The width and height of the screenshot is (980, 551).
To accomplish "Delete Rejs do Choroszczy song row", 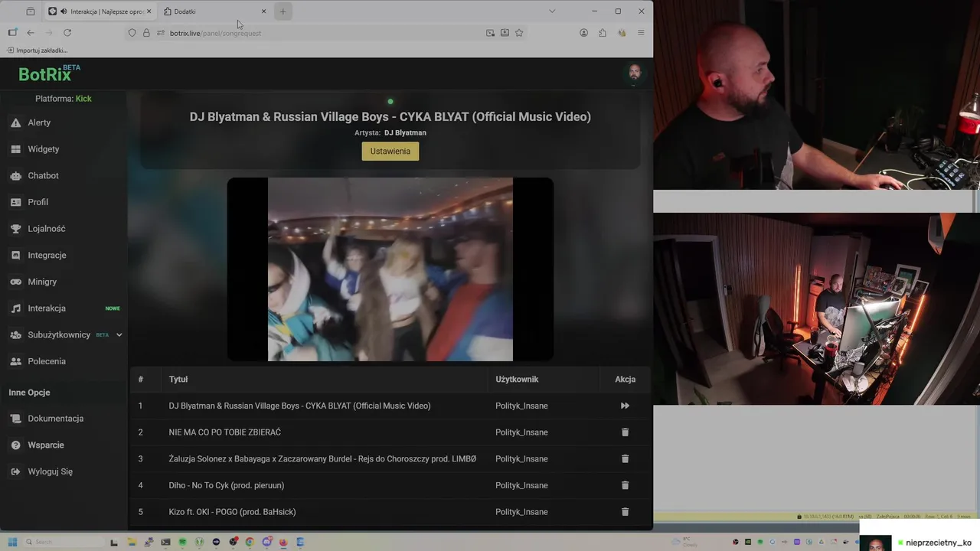I will [625, 459].
